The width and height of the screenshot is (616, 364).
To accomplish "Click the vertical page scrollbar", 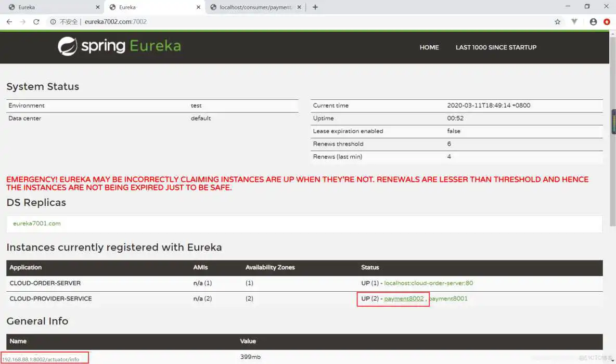I will point(612,132).
